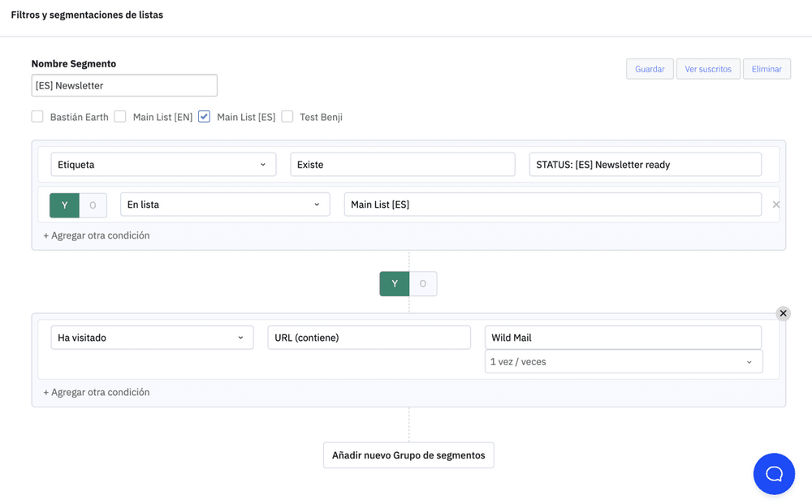The image size is (812, 504).
Task: Remove the "En lista" condition with its X
Action: 776,205
